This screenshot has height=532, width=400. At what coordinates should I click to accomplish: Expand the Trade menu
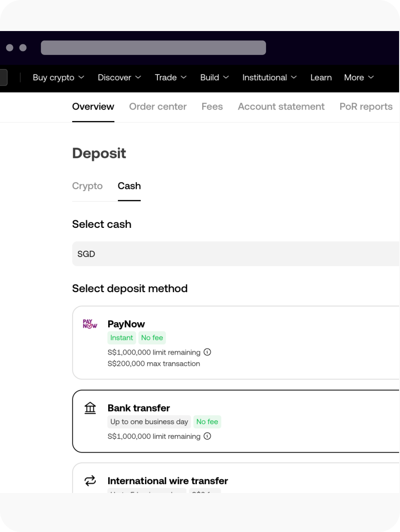tap(170, 78)
